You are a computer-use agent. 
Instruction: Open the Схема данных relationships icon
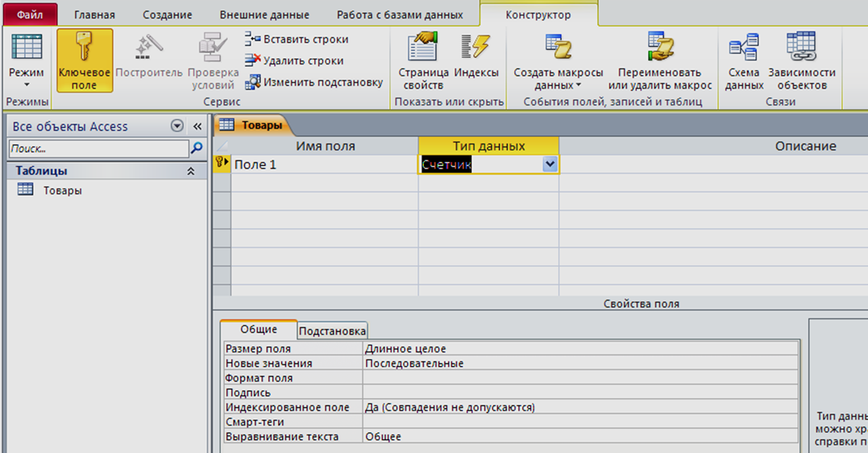pos(743,47)
